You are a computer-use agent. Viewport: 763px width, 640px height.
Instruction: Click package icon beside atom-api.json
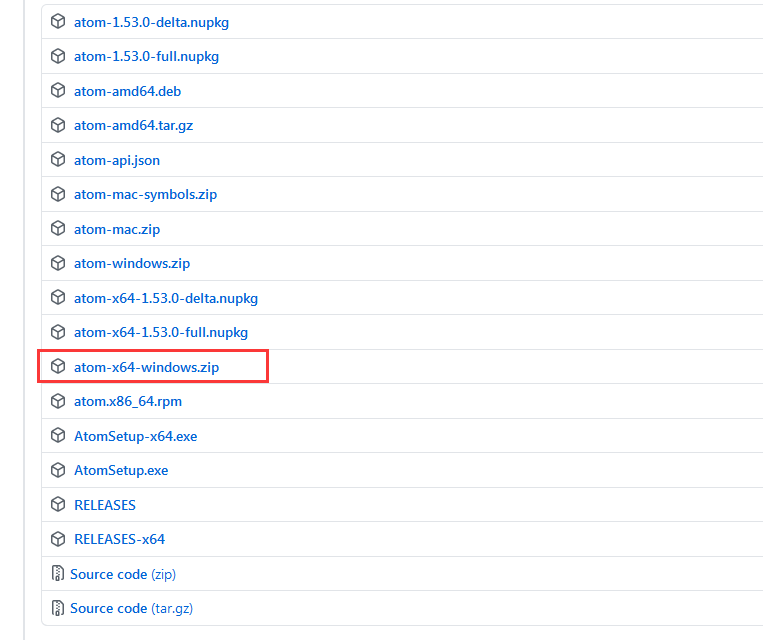point(58,160)
